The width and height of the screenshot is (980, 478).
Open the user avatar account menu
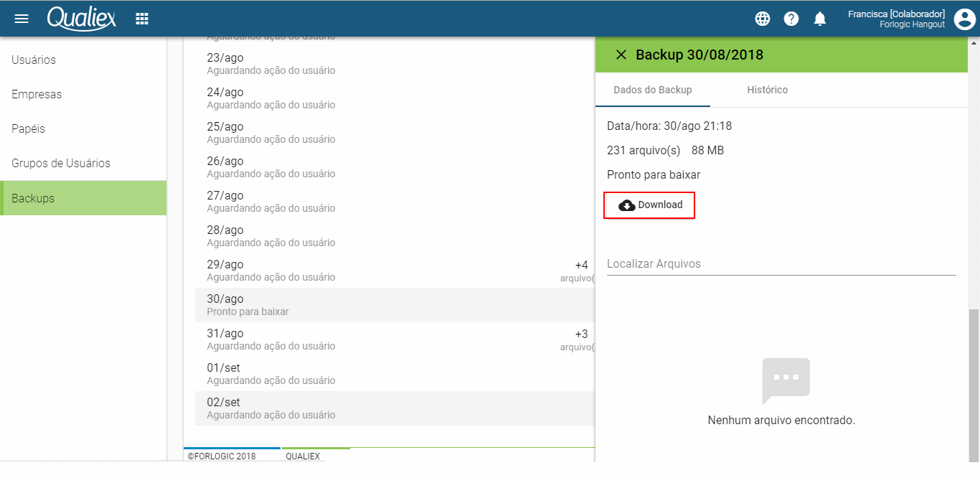tap(964, 19)
